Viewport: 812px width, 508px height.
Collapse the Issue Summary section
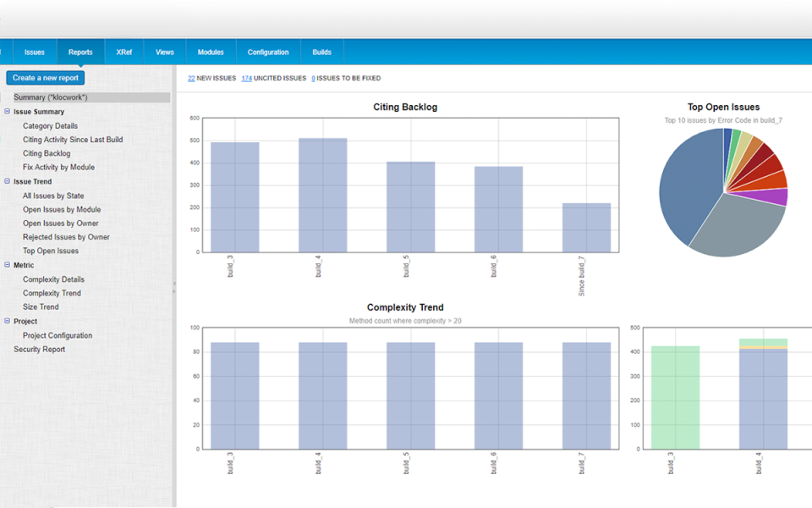pos(8,111)
